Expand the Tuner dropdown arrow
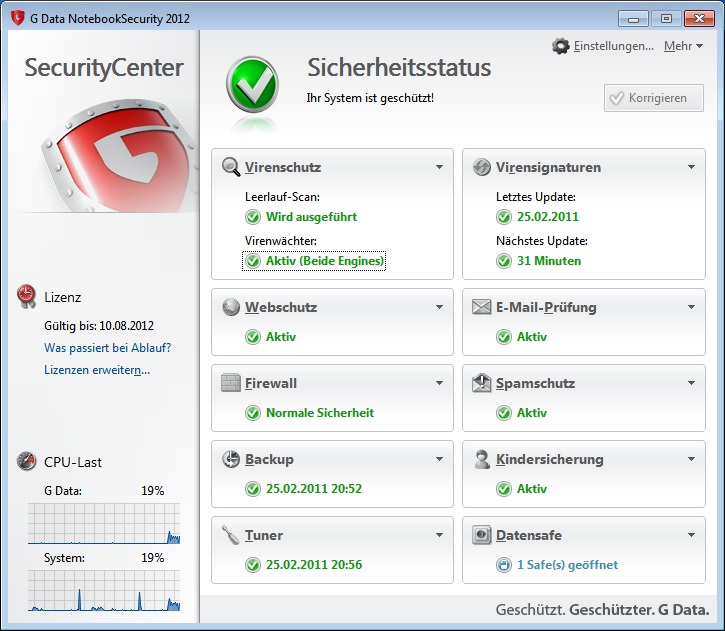Screen dimensions: 725x631 point(439,535)
